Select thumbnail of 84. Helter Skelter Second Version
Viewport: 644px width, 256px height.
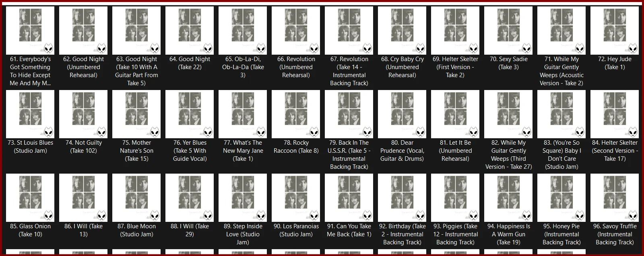615,114
